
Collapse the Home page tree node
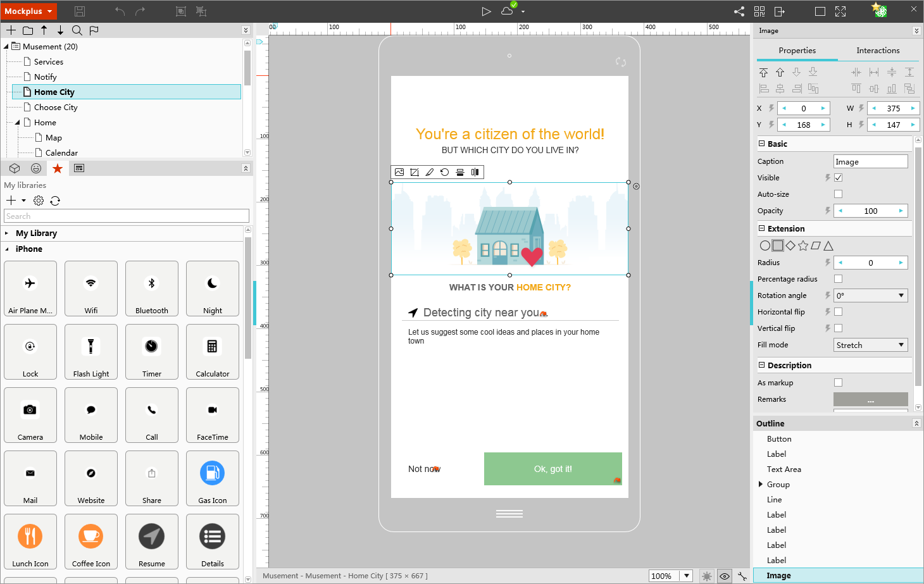[18, 123]
